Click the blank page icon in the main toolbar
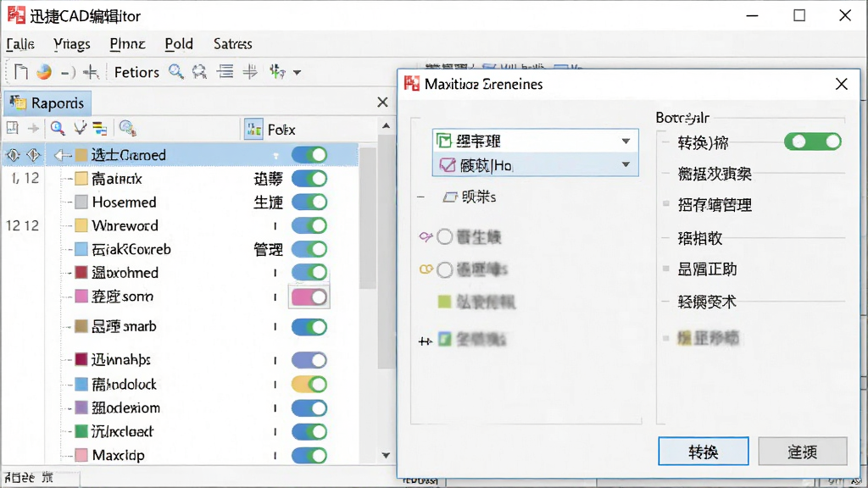Screen dimensions: 868x488 pyautogui.click(x=21, y=72)
